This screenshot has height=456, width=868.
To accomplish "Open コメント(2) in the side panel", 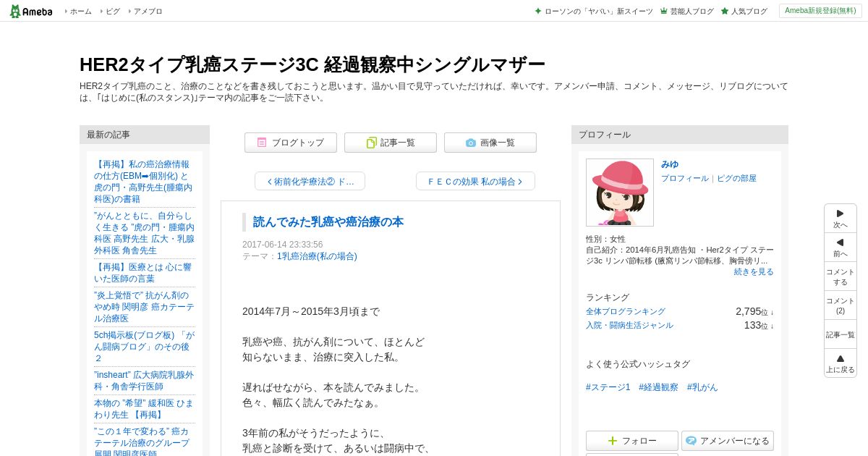I will coord(841,305).
